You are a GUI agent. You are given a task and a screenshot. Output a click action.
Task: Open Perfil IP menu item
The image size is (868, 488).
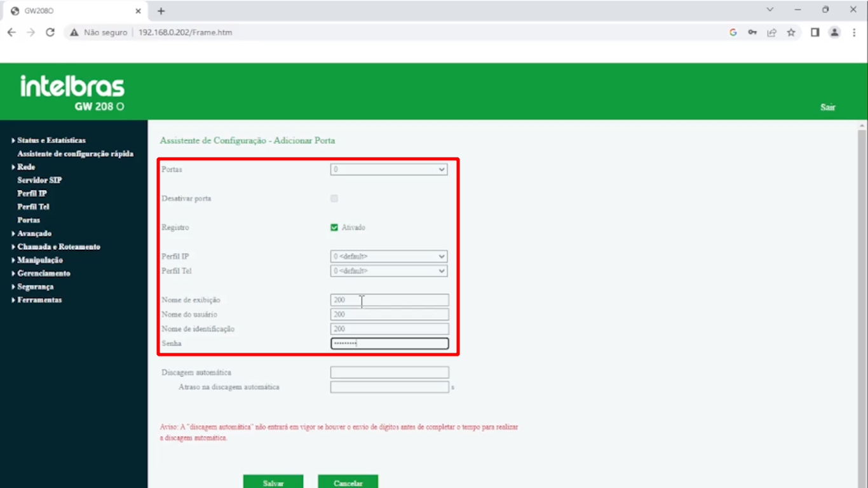32,194
